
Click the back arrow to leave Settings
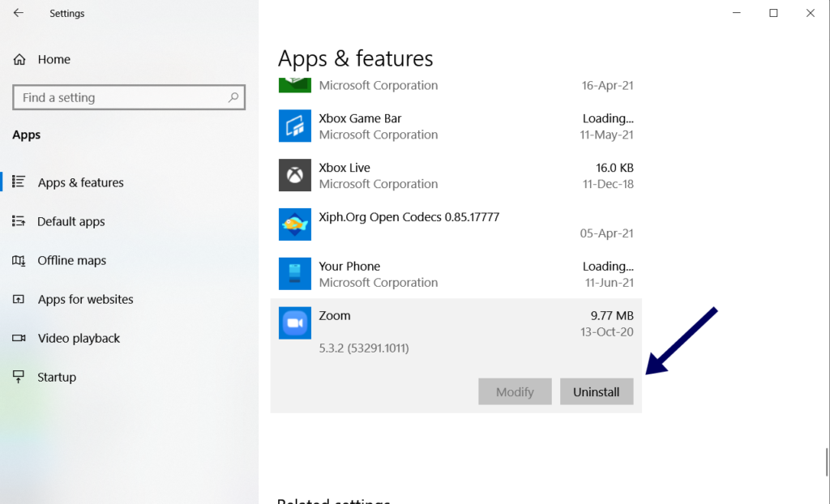pos(17,13)
